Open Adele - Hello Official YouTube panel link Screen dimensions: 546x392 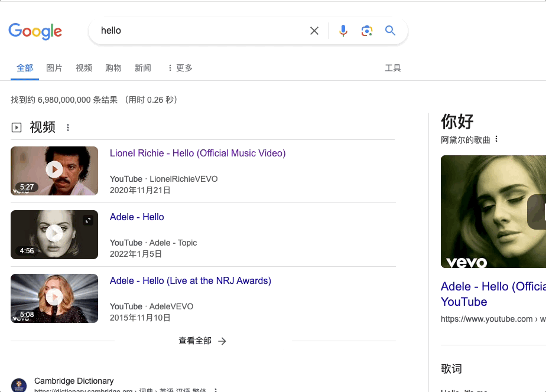pos(493,294)
